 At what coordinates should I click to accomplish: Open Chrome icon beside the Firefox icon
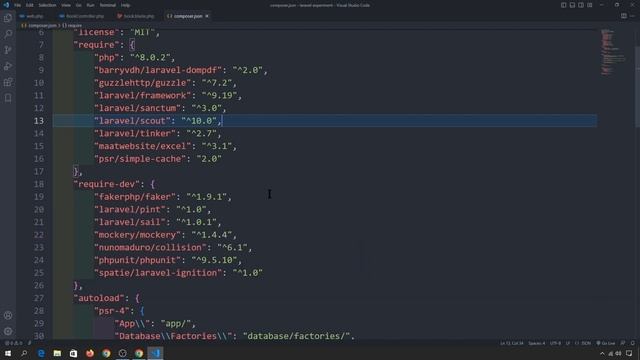106,353
